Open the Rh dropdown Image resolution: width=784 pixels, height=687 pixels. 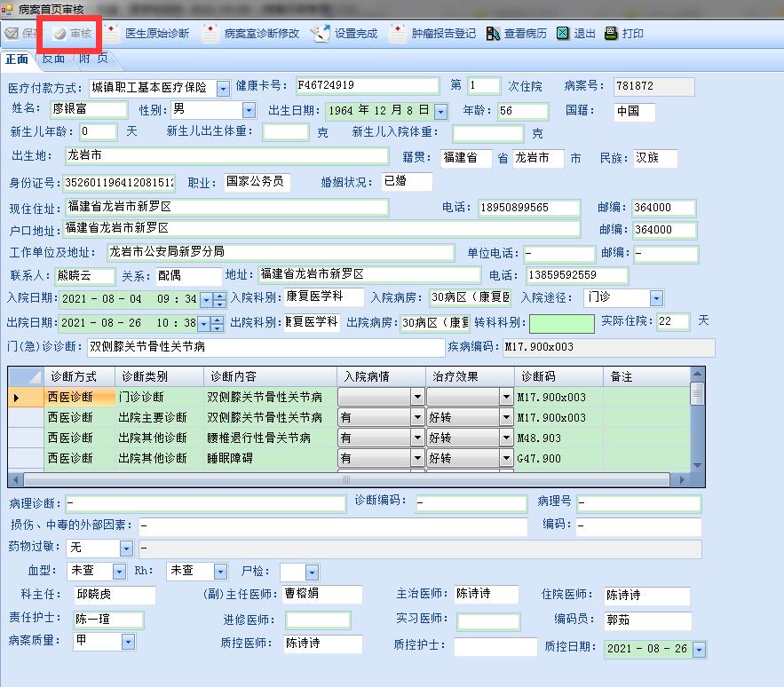[220, 572]
